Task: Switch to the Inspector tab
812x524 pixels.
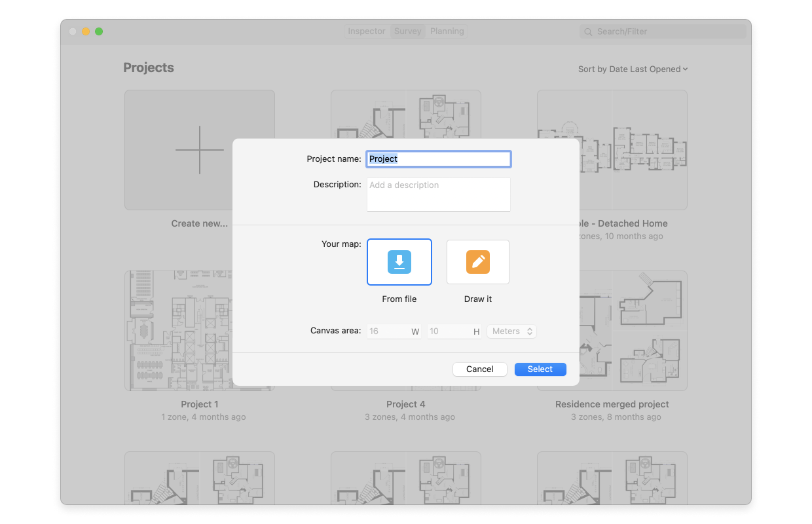Action: [367, 31]
